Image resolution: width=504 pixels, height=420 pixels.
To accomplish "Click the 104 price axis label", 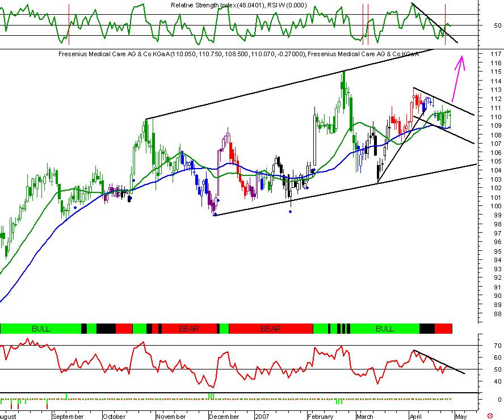I will click(x=496, y=170).
